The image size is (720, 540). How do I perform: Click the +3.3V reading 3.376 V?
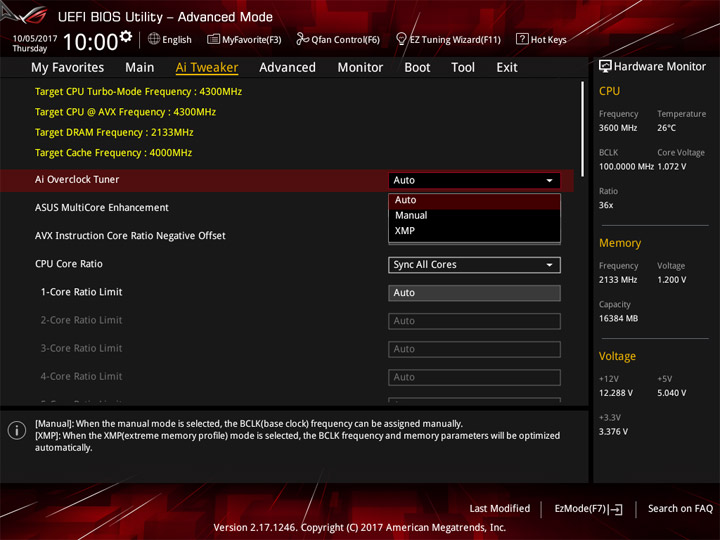pyautogui.click(x=613, y=432)
